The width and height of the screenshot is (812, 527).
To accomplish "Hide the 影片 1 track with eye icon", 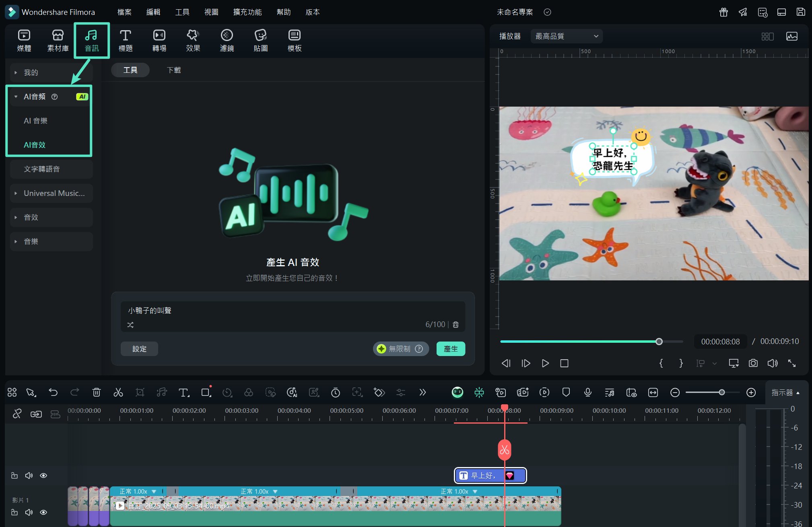I will point(43,512).
